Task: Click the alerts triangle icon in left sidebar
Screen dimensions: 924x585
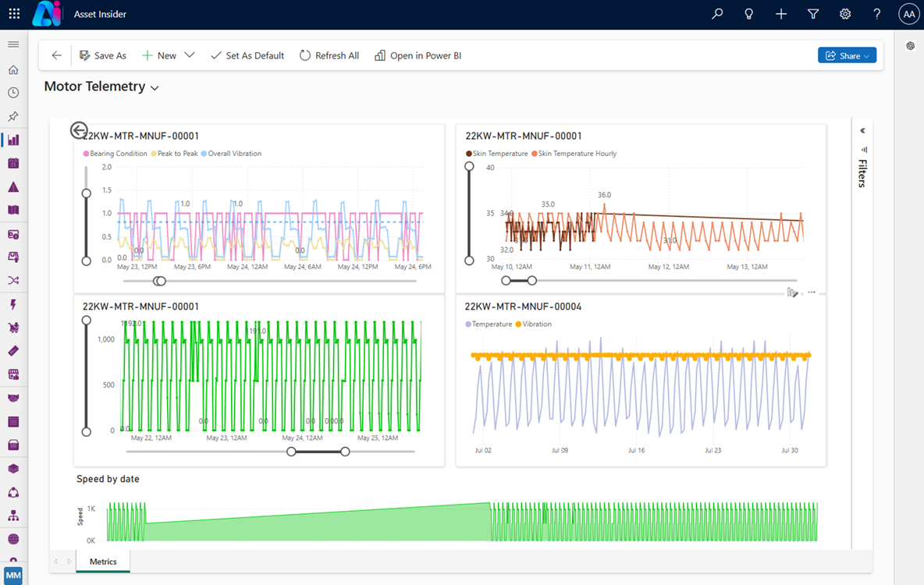Action: [x=12, y=186]
